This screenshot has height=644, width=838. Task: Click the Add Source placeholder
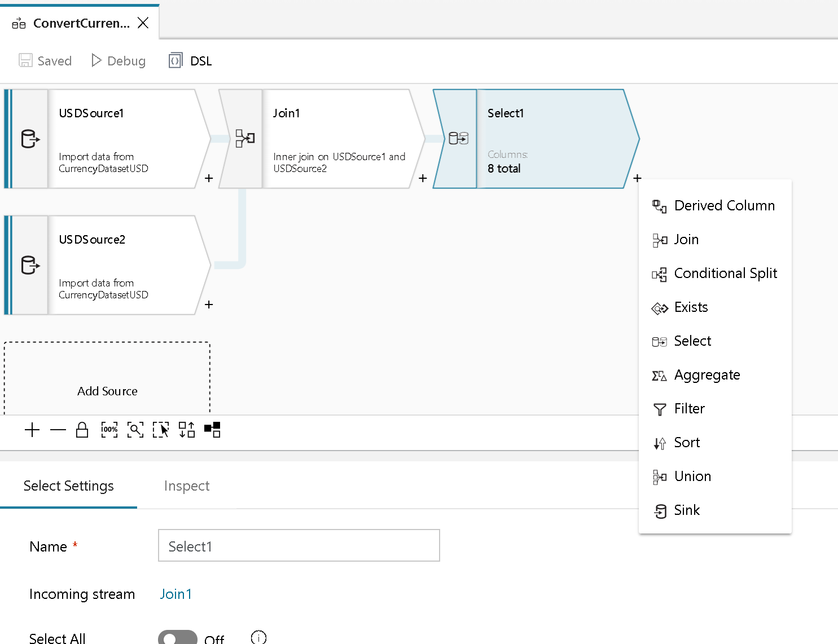tap(107, 391)
